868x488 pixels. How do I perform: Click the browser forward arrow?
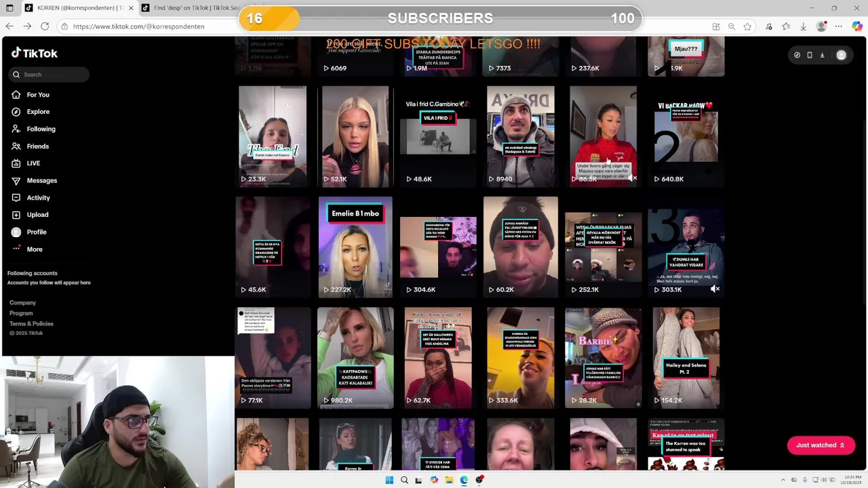tap(27, 26)
